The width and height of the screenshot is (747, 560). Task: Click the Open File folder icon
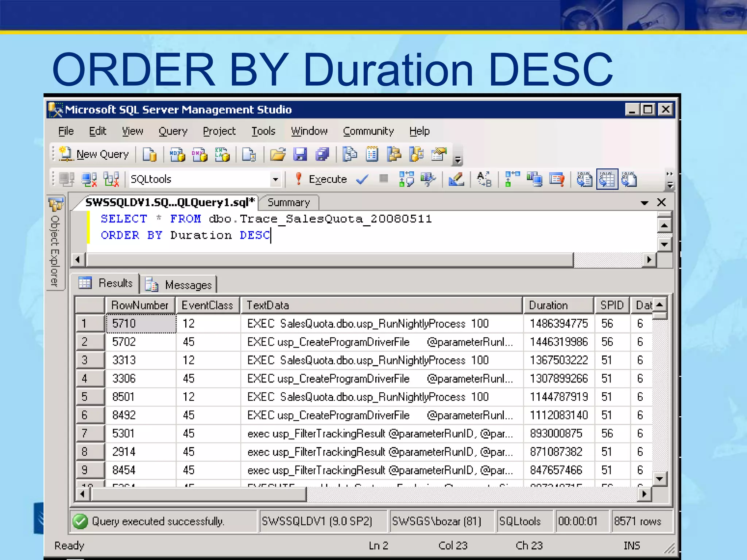pyautogui.click(x=278, y=154)
